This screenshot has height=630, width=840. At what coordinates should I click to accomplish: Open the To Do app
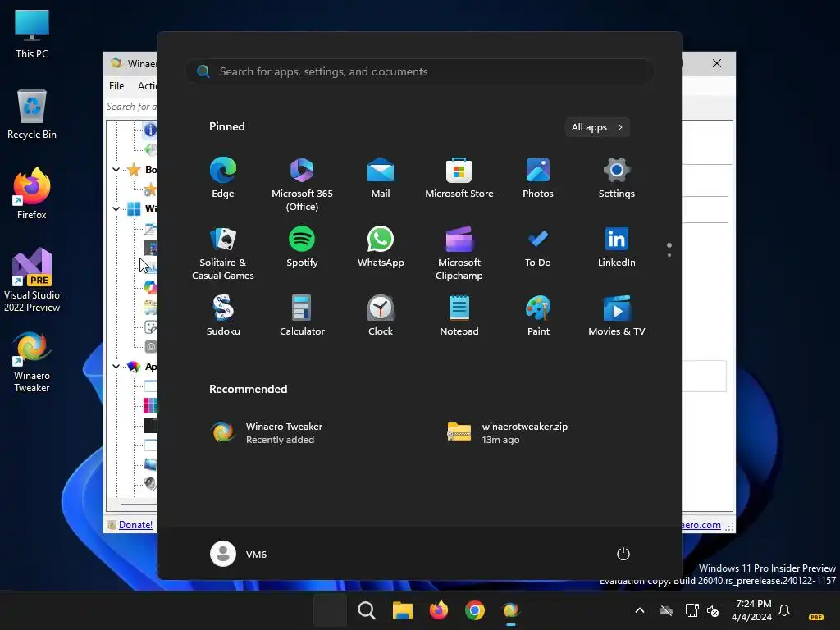point(538,247)
